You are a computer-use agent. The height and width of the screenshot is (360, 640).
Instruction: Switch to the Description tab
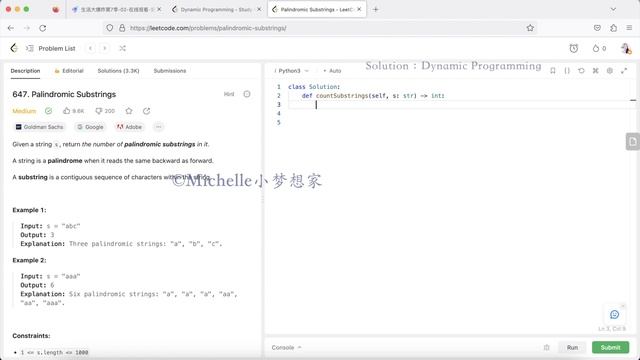[25, 71]
